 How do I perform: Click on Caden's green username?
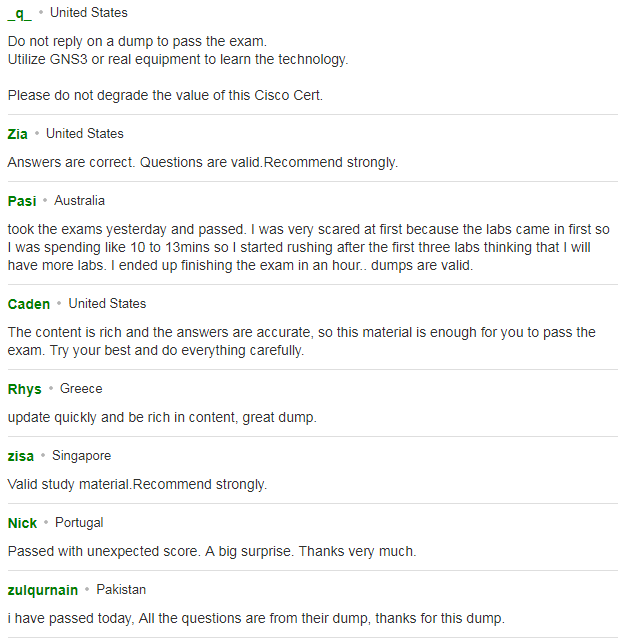tap(29, 304)
